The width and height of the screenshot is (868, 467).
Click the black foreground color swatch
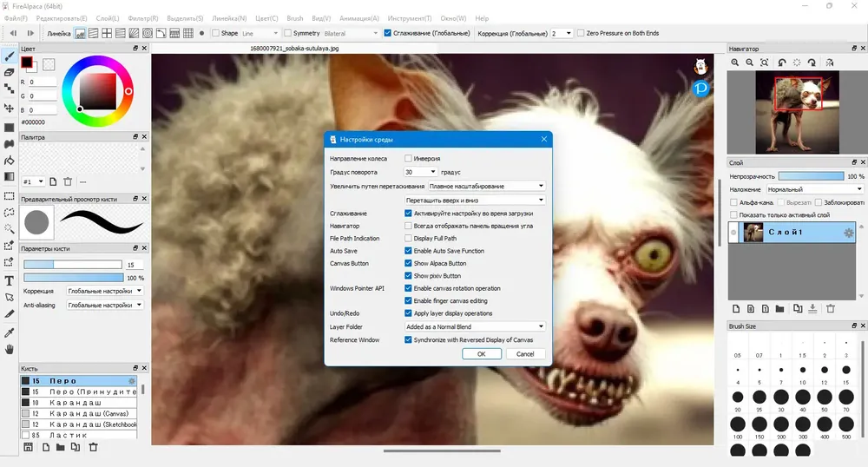coord(27,62)
